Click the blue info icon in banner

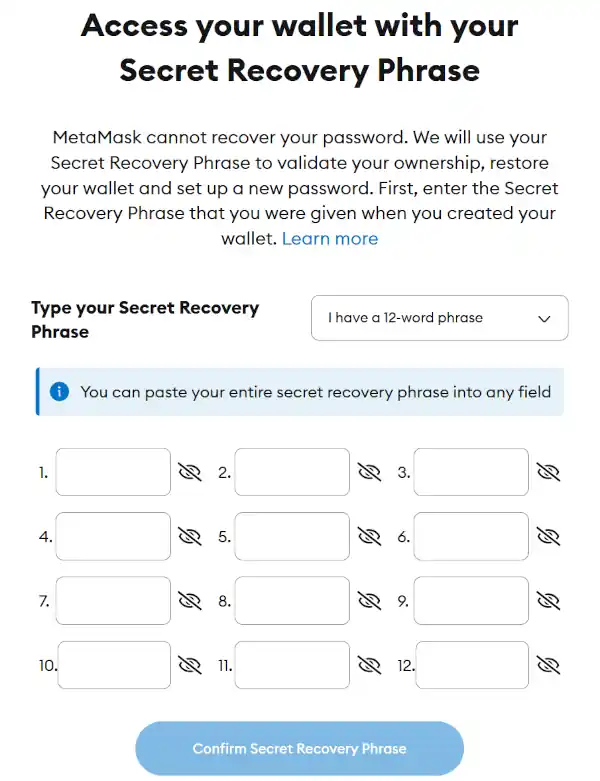click(x=59, y=391)
